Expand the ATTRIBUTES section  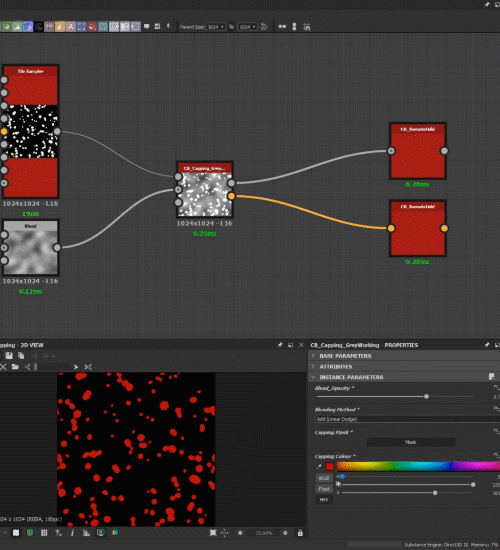click(404, 367)
